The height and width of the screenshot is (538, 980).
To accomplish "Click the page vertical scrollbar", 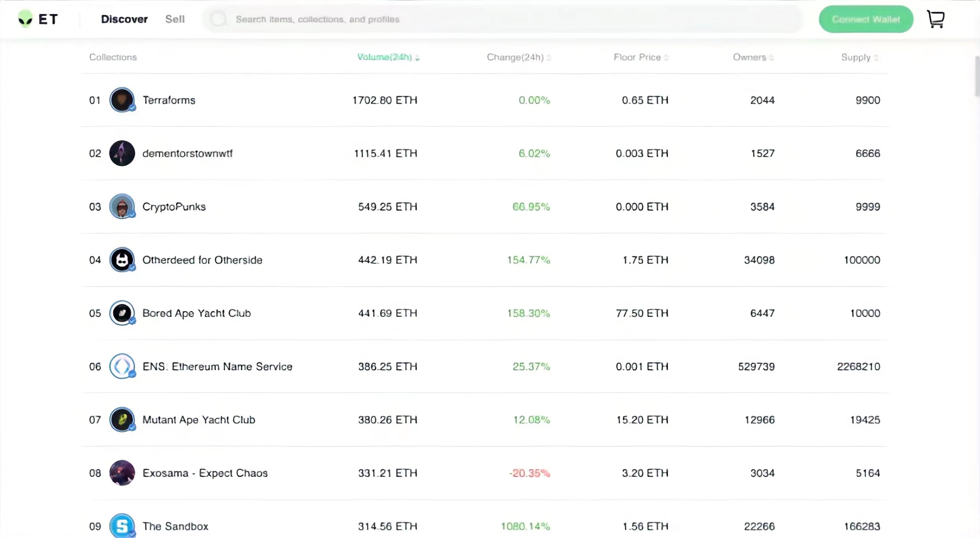I will click(x=977, y=77).
